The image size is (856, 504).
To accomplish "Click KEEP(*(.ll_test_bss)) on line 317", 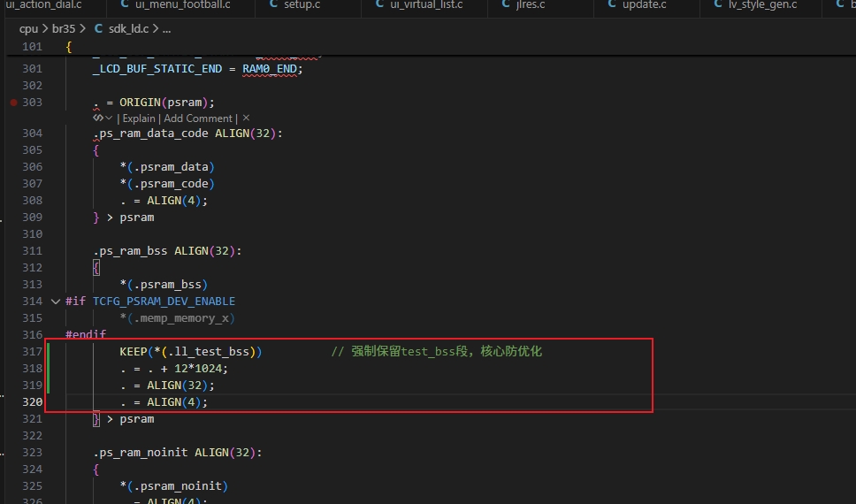I will 191,352.
